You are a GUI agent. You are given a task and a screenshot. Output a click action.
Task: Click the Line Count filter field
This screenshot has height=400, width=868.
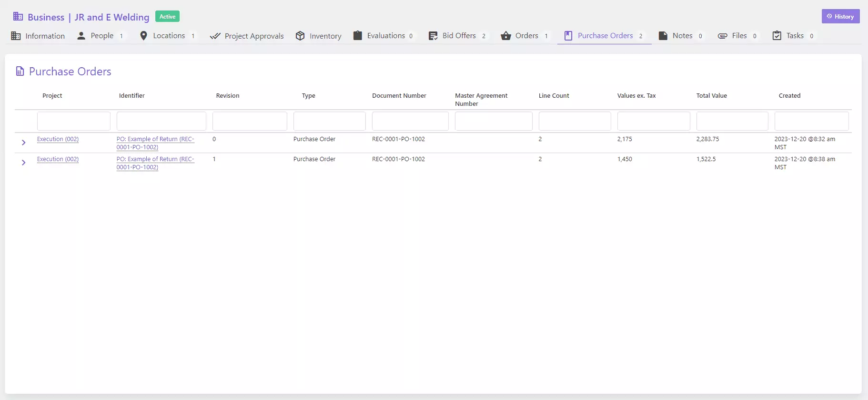point(575,121)
